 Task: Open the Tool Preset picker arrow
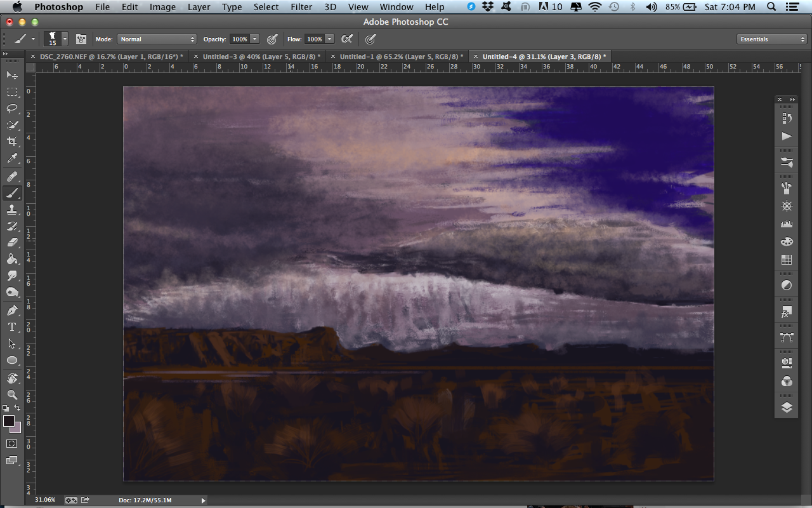33,39
